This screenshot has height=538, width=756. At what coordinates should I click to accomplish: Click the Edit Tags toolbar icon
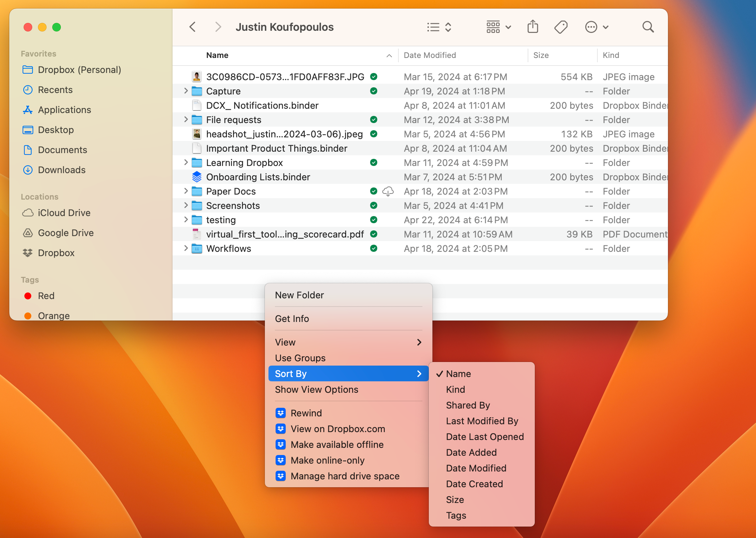click(x=561, y=27)
